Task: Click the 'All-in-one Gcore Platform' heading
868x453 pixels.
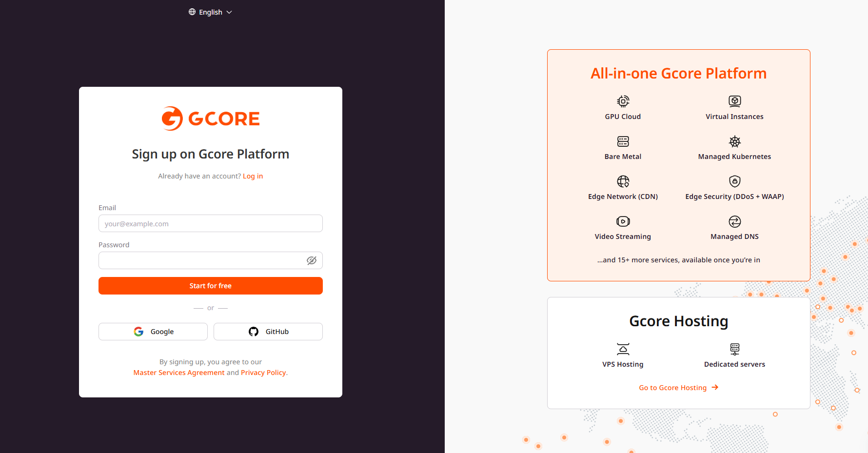Action: point(679,73)
